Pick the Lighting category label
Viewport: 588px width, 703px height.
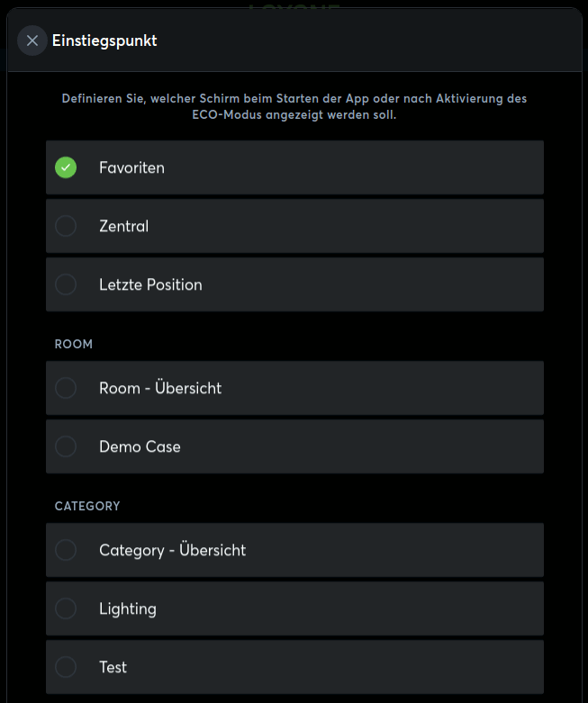(x=128, y=609)
